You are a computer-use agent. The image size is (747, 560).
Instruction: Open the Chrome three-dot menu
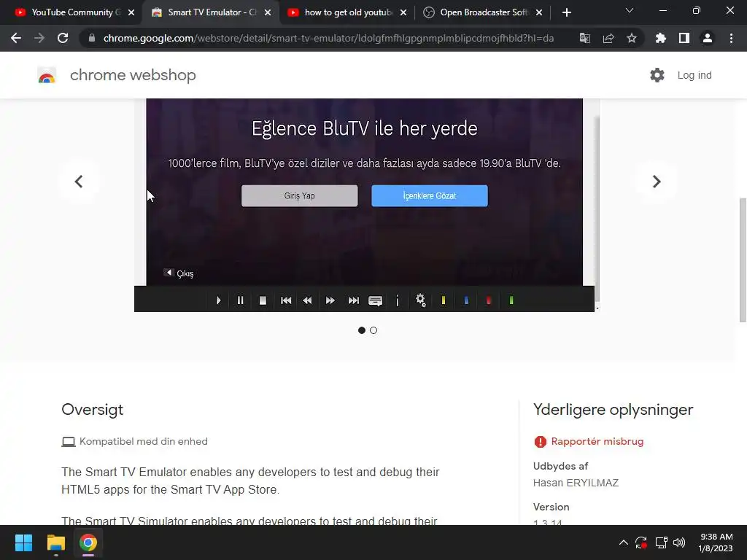731,38
